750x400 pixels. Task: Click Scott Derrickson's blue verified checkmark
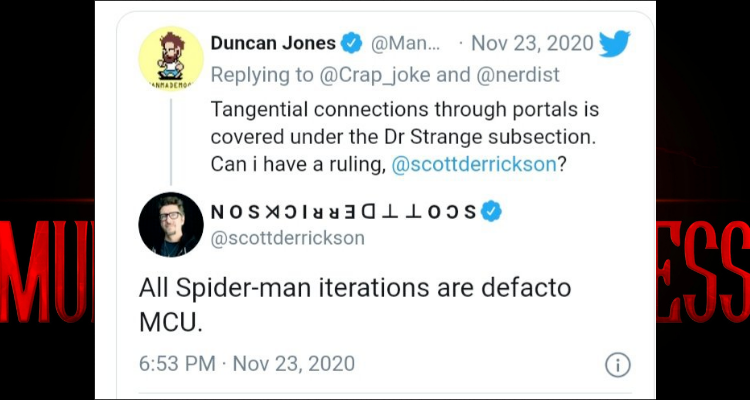(x=492, y=211)
